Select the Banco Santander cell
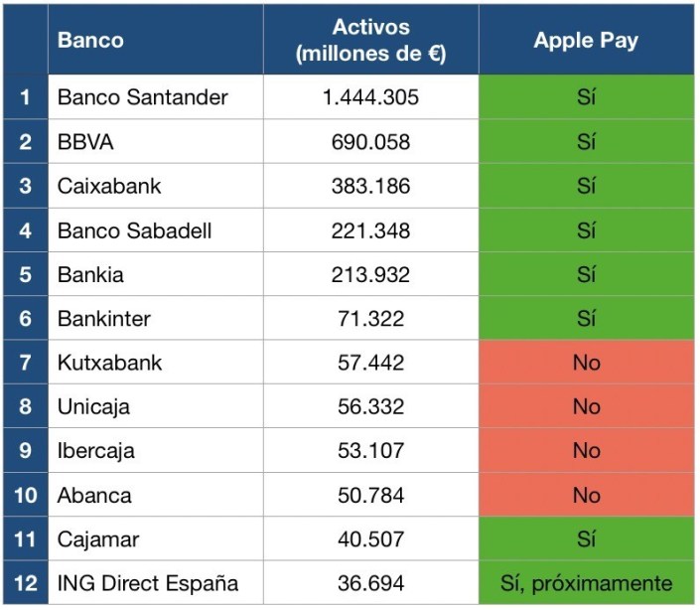Screen dimensions: 700x610 tap(142, 97)
